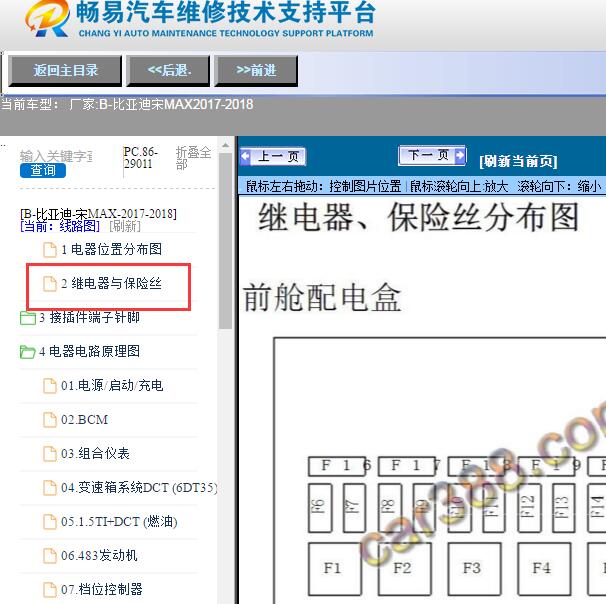Open 06.483发动机 diagram
This screenshot has height=604, width=606.
coord(99,555)
